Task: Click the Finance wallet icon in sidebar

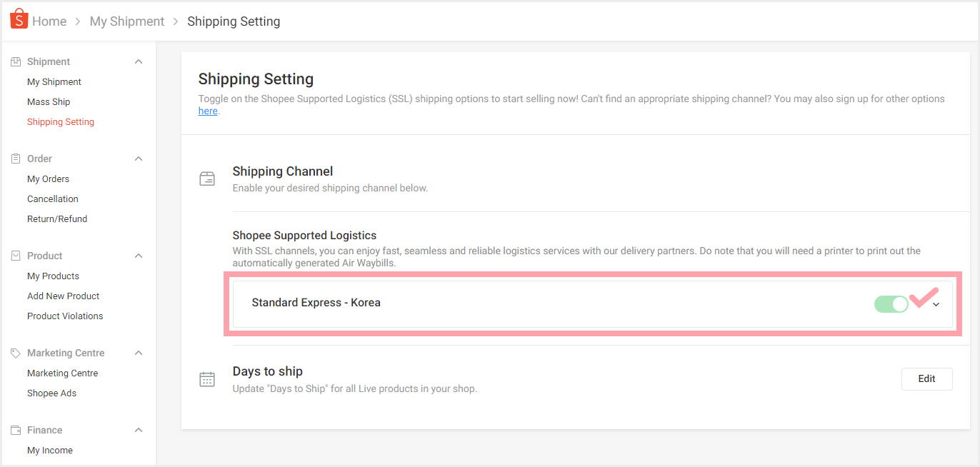Action: (x=16, y=430)
